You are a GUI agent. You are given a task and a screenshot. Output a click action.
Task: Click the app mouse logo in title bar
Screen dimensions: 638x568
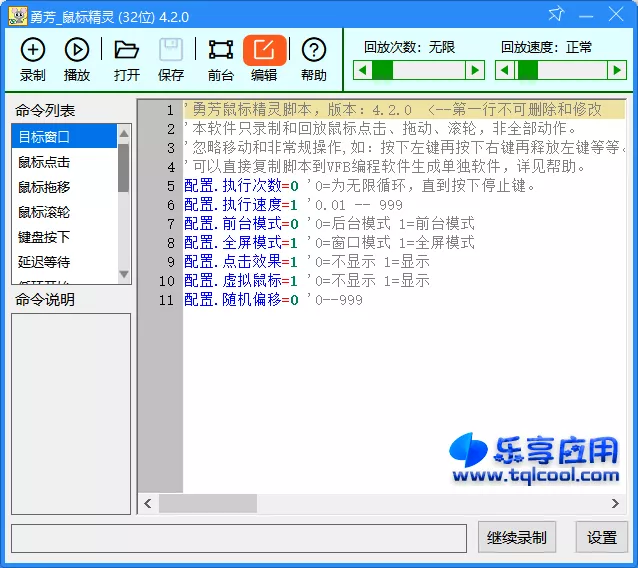18,16
